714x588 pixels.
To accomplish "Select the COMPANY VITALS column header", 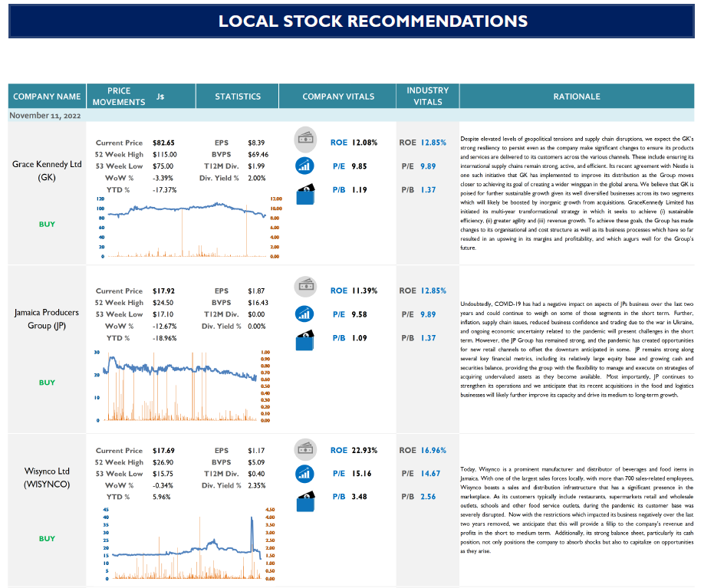I will (338, 97).
